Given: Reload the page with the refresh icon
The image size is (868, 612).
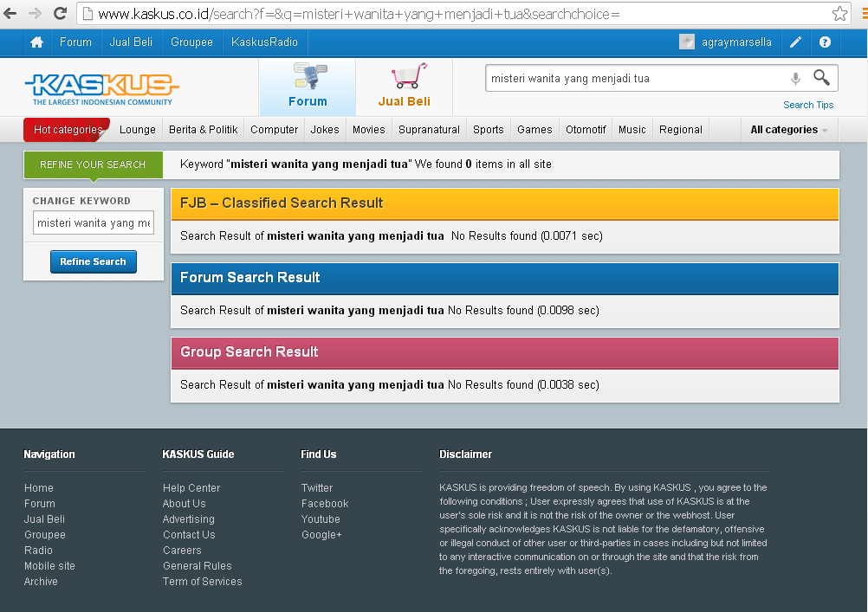Looking at the screenshot, I should (x=60, y=13).
